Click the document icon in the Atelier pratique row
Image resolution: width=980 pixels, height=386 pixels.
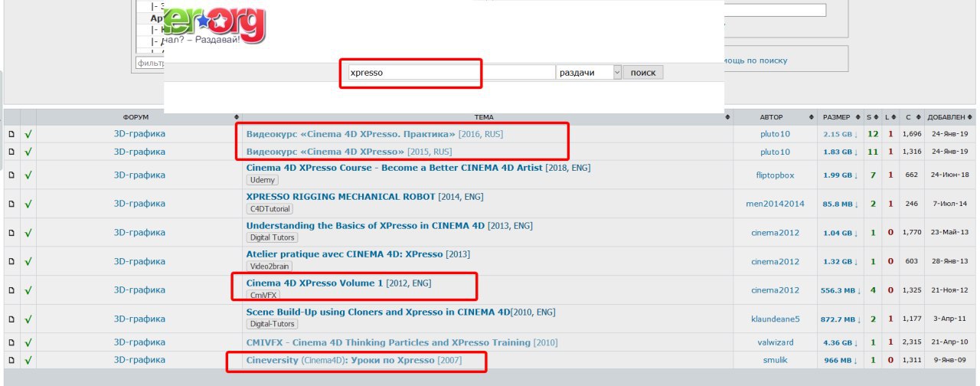[11, 261]
